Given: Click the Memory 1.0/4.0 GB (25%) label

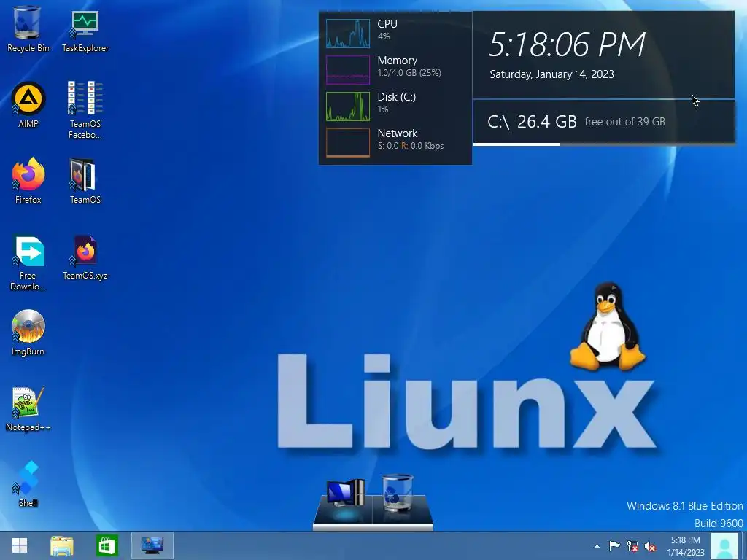Looking at the screenshot, I should 409,66.
